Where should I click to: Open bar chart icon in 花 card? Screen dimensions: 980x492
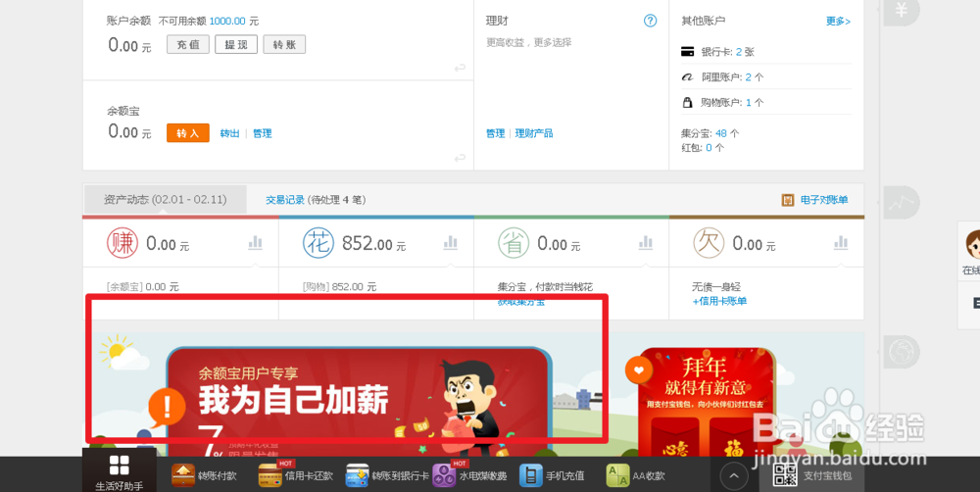click(x=450, y=242)
